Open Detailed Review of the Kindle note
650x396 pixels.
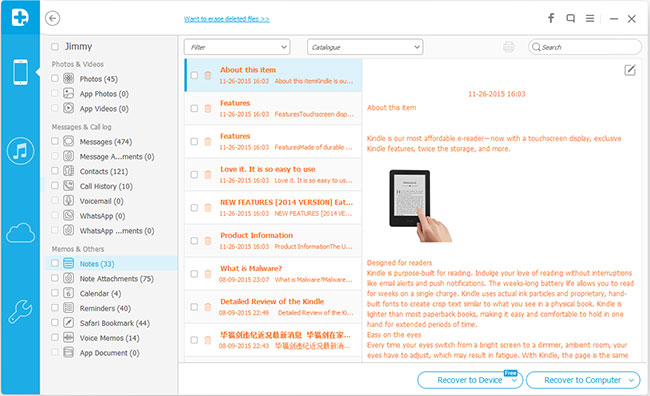(274, 307)
